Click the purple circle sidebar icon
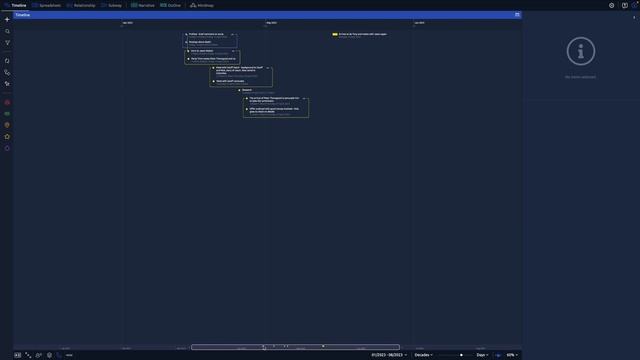The width and height of the screenshot is (640, 360). coord(7,148)
